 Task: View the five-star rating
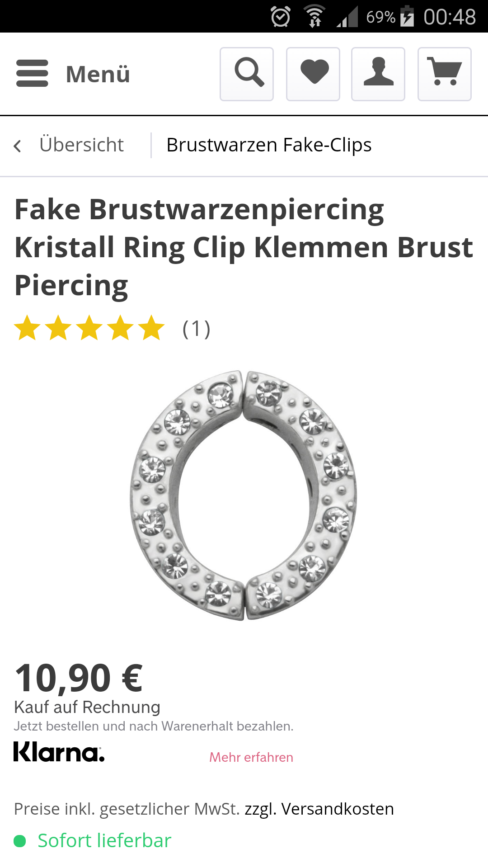[x=89, y=328]
